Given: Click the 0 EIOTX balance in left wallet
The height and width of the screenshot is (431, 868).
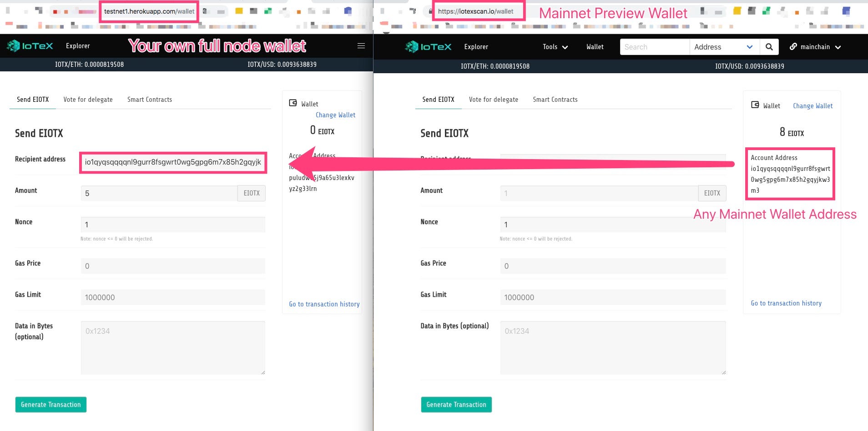Looking at the screenshot, I should coord(322,130).
